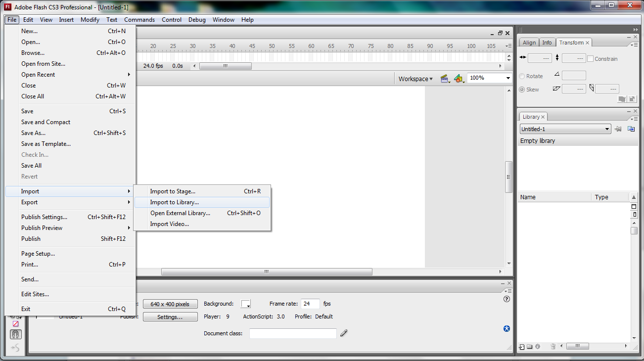
Task: Select Open External Library menu item
Action: [202, 213]
